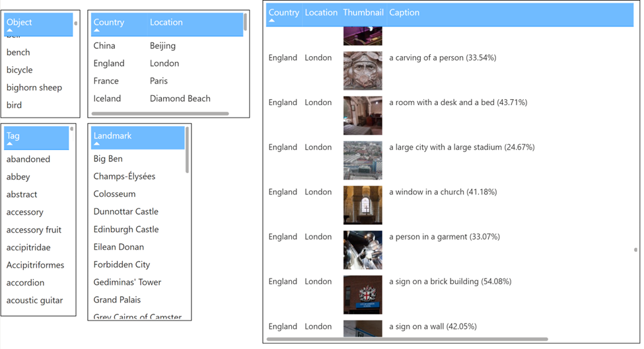Open the window in a church thumbnail
The height and width of the screenshot is (349, 644).
pyautogui.click(x=363, y=205)
